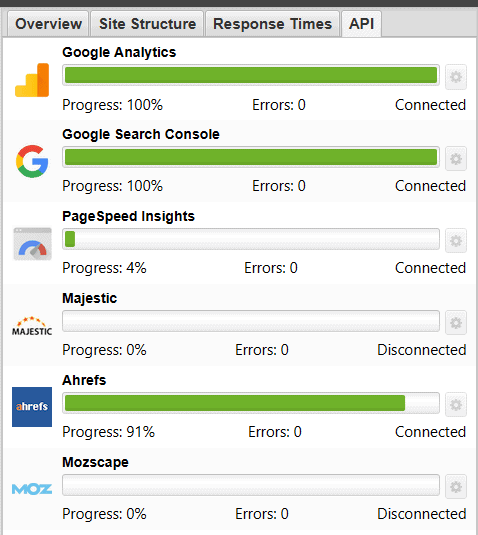Open Majestic settings gear
The image size is (478, 535).
456,323
